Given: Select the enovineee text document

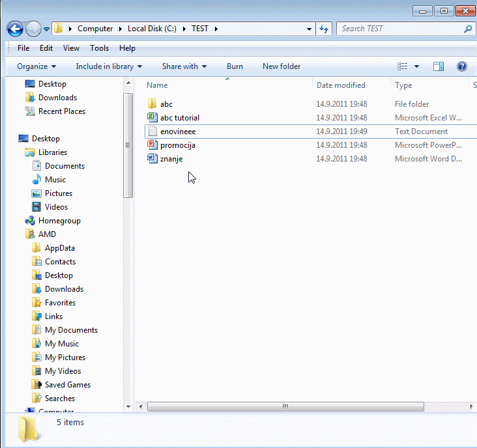Looking at the screenshot, I should [177, 132].
